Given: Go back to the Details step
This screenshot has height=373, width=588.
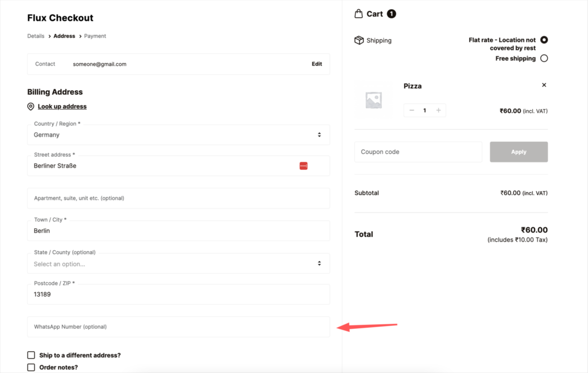Looking at the screenshot, I should click(x=36, y=36).
